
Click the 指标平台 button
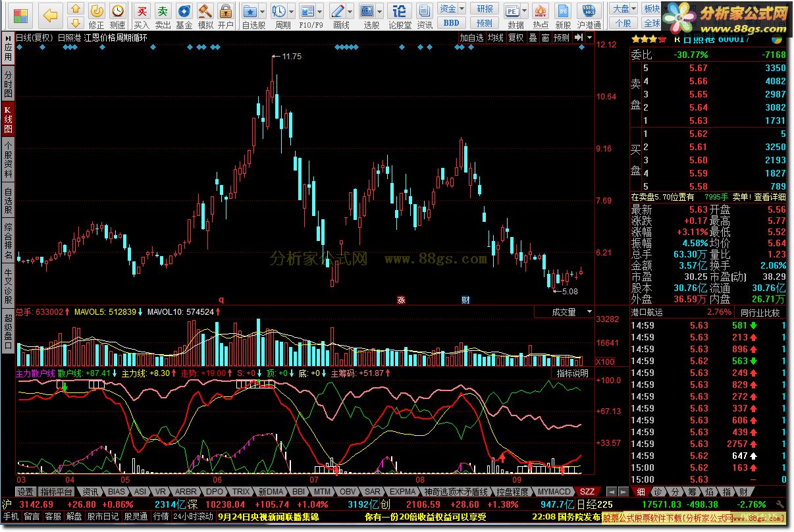(55, 492)
